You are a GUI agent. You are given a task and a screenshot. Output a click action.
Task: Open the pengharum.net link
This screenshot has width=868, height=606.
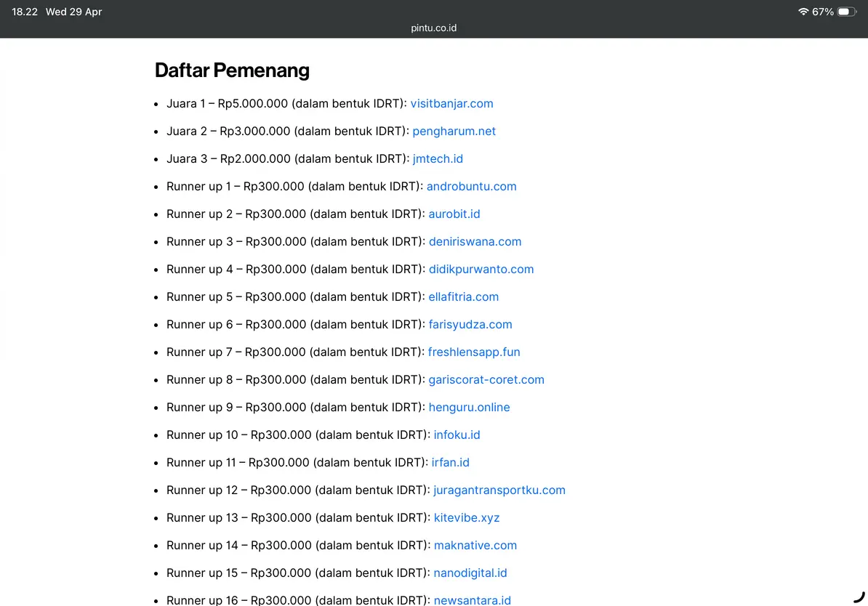454,132
